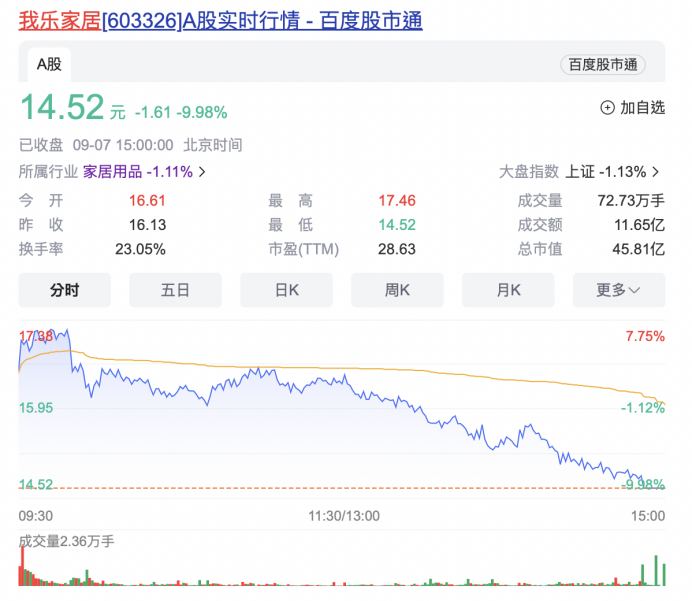The image size is (692, 601).
Task: Click the -1.12% percent axis label
Action: (x=643, y=408)
